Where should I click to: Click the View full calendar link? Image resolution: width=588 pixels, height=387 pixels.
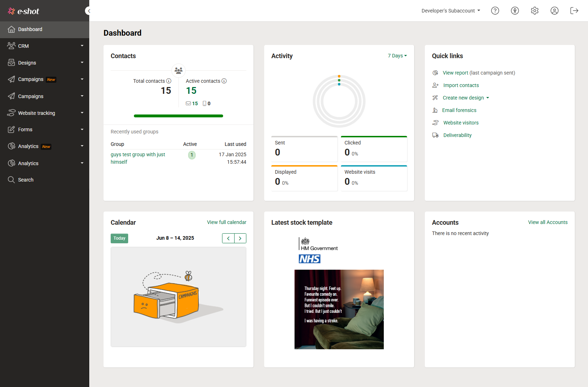(226, 222)
